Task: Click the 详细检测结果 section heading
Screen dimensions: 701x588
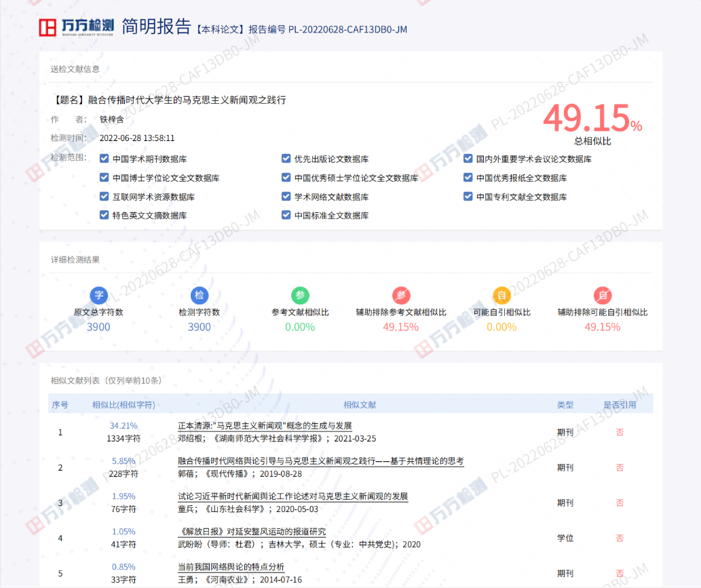Action: [x=75, y=260]
